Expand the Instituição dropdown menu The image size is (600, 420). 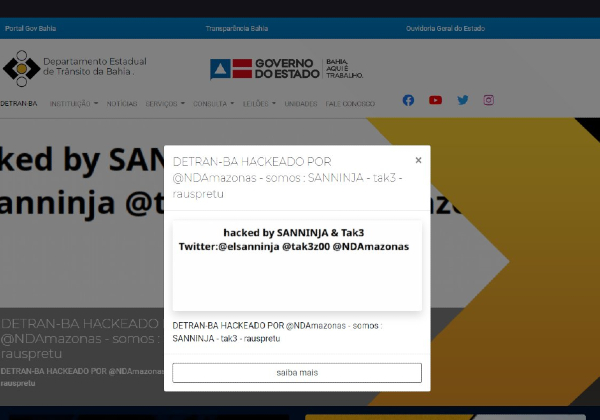coord(74,104)
